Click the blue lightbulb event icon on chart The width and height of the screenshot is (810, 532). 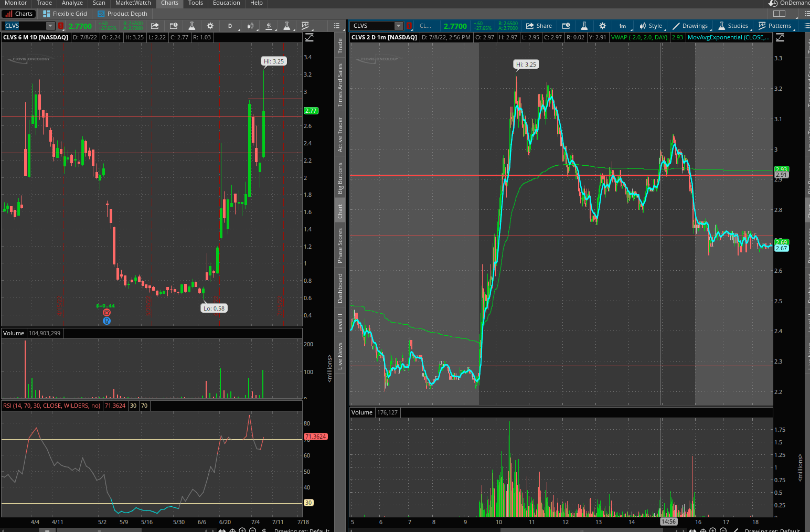[x=106, y=321]
